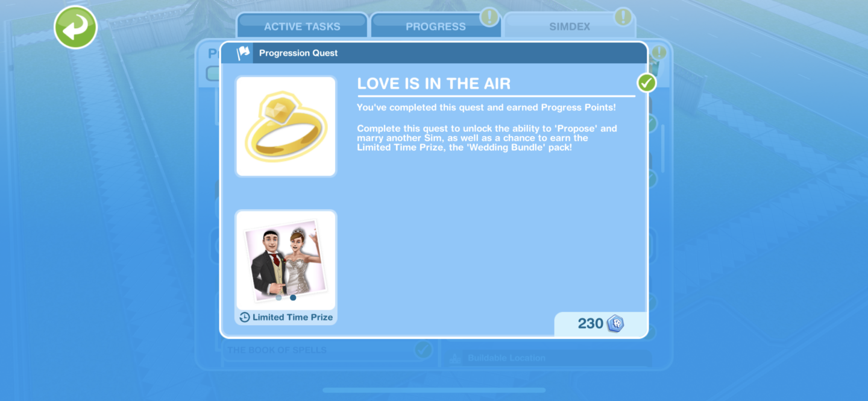Click the 230 points value
Screen dimensions: 868x401
click(x=591, y=324)
